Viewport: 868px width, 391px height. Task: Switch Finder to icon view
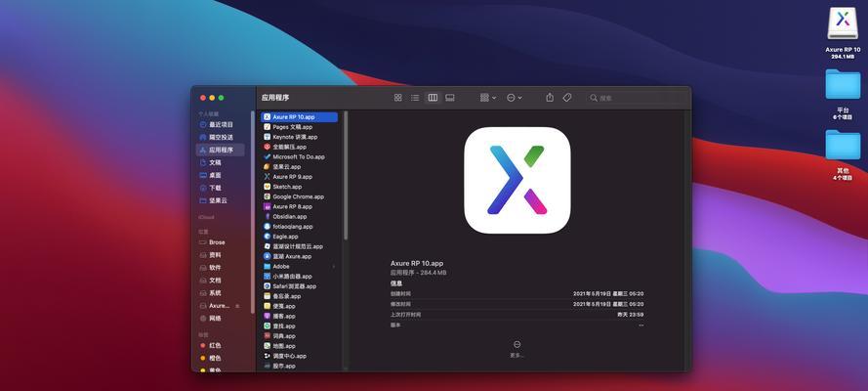397,98
